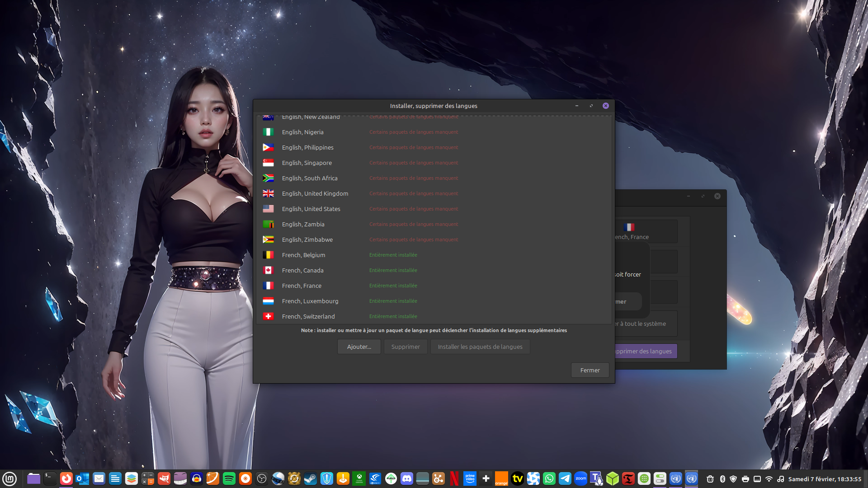The height and width of the screenshot is (488, 868).
Task: Click the Supprimer button
Action: (406, 347)
